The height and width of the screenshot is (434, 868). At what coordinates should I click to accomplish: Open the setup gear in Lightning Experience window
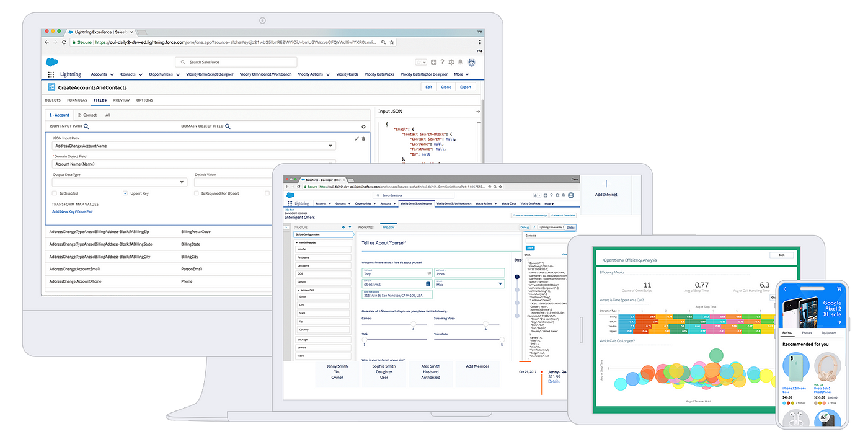[x=451, y=62]
